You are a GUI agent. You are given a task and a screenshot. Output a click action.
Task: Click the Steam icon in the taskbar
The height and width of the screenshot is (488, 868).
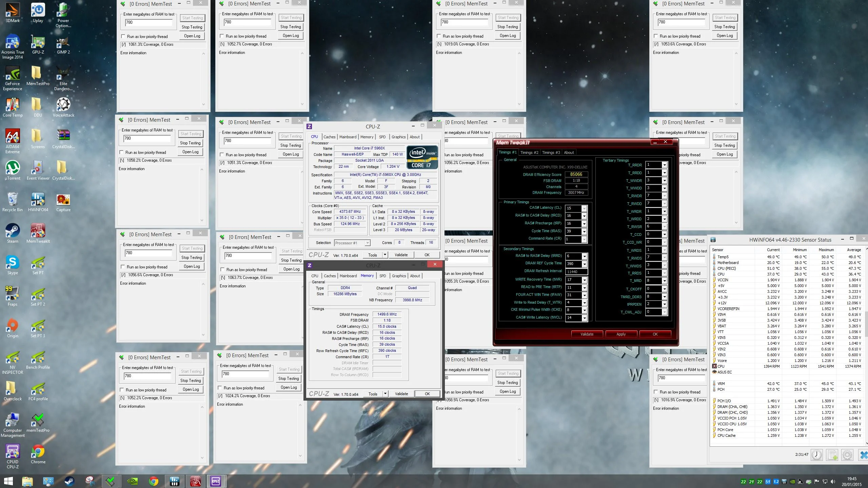tap(70, 481)
